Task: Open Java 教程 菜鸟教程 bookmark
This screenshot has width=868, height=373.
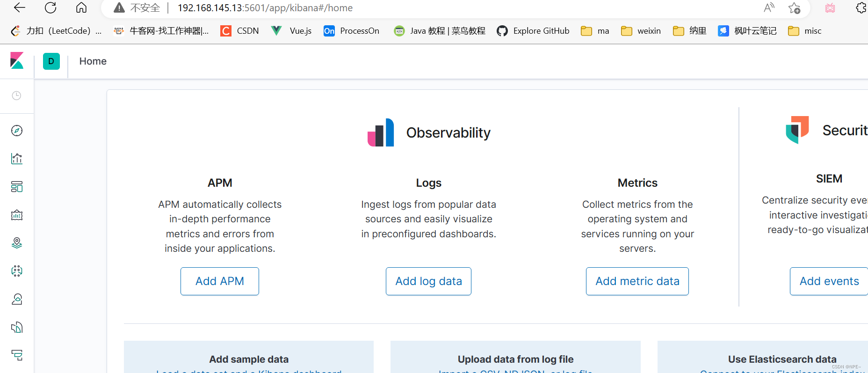Action: point(440,31)
